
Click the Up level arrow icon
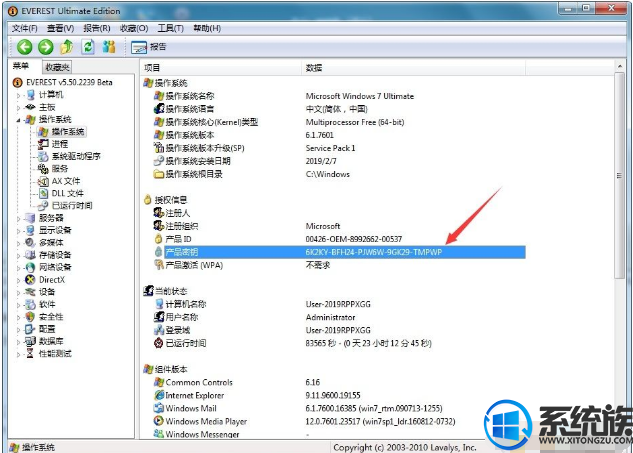click(67, 47)
